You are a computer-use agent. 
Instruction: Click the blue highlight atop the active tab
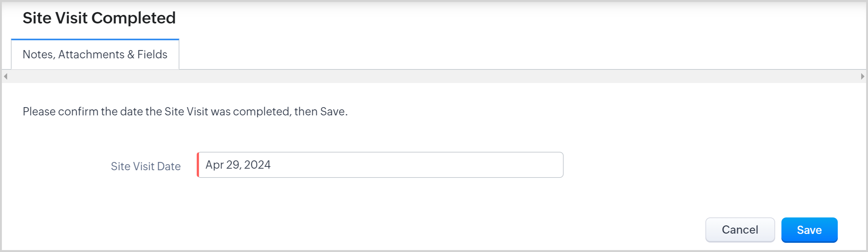pyautogui.click(x=95, y=40)
